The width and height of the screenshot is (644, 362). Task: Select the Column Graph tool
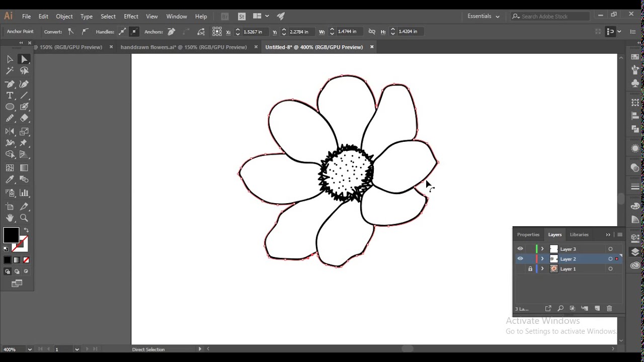24,193
